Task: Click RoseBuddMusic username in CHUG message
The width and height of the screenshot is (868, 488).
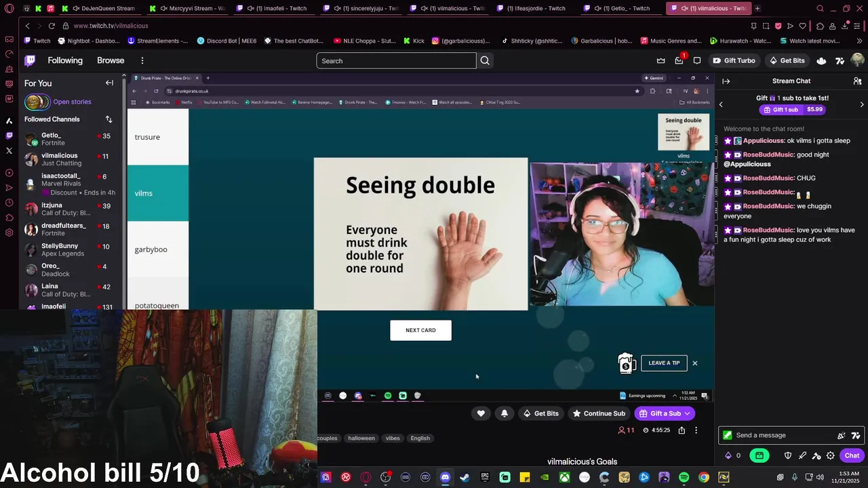Action: click(x=768, y=178)
